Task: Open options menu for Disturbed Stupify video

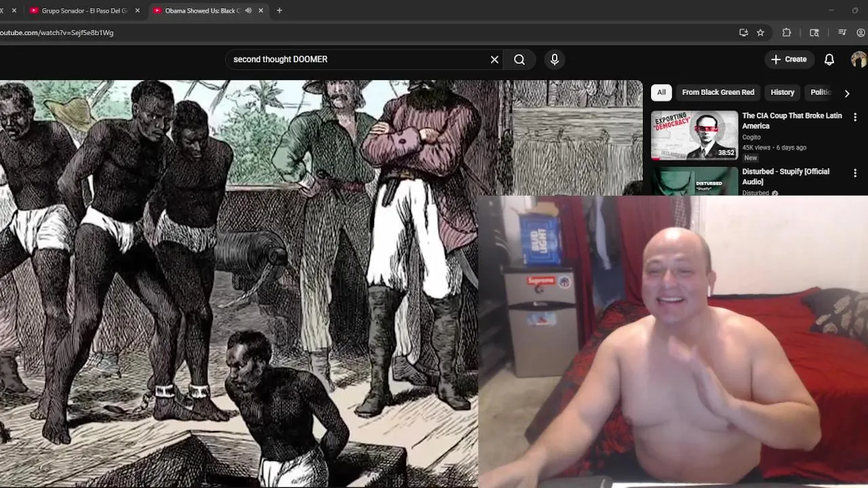Action: tap(855, 174)
